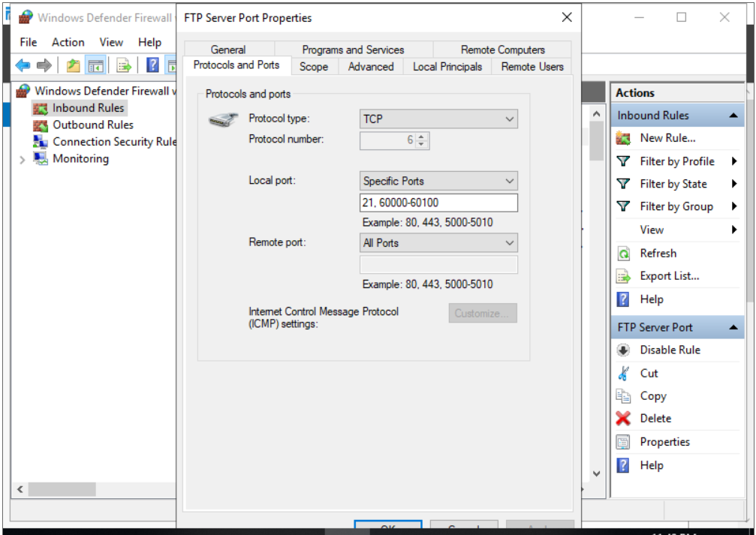The height and width of the screenshot is (535, 756).
Task: Go back using the toolbar's blue arrow
Action: click(23, 65)
